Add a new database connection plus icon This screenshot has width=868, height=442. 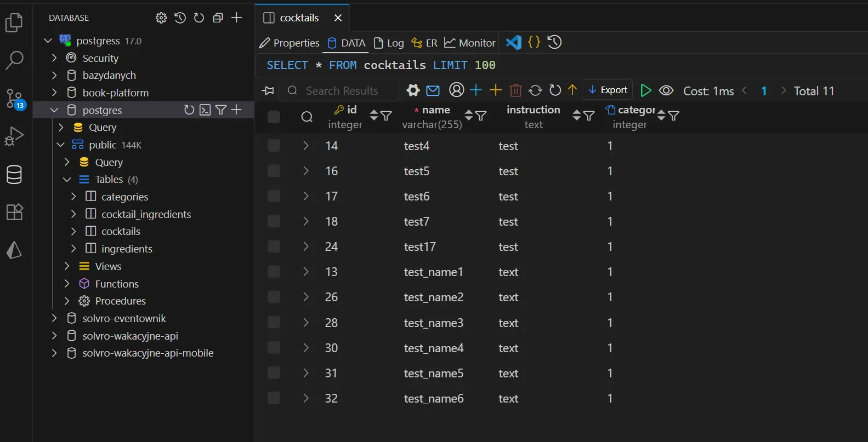point(236,18)
